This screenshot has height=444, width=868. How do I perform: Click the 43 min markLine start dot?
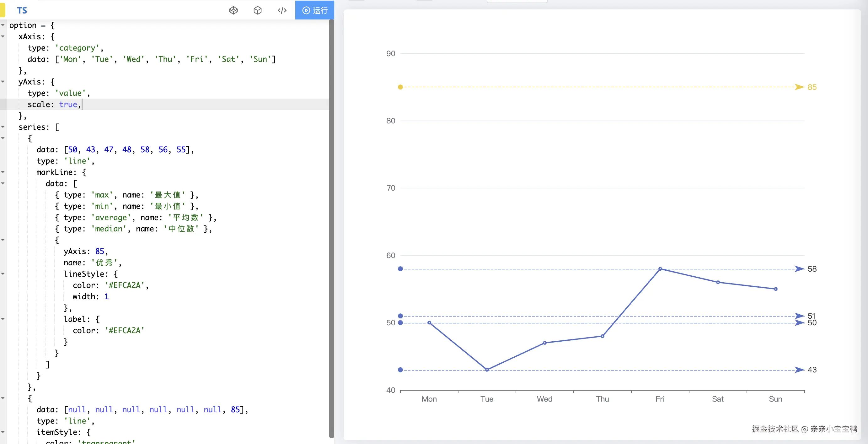[x=400, y=370]
